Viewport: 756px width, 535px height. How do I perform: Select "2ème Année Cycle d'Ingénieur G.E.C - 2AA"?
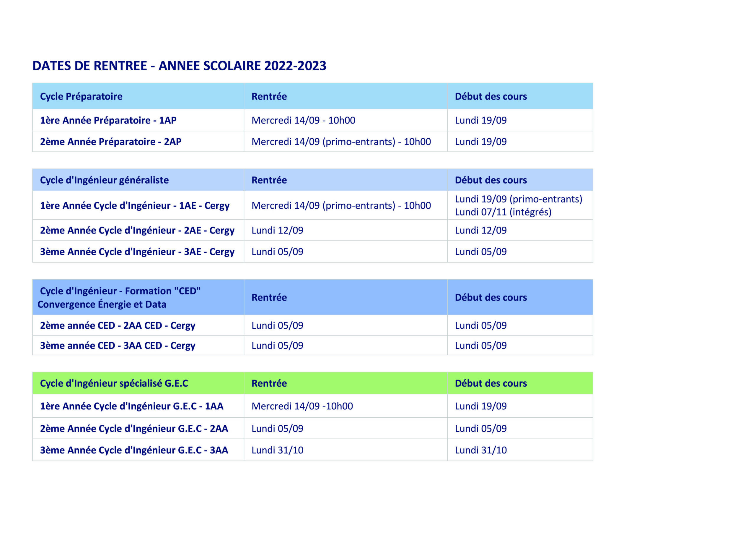click(x=134, y=429)
